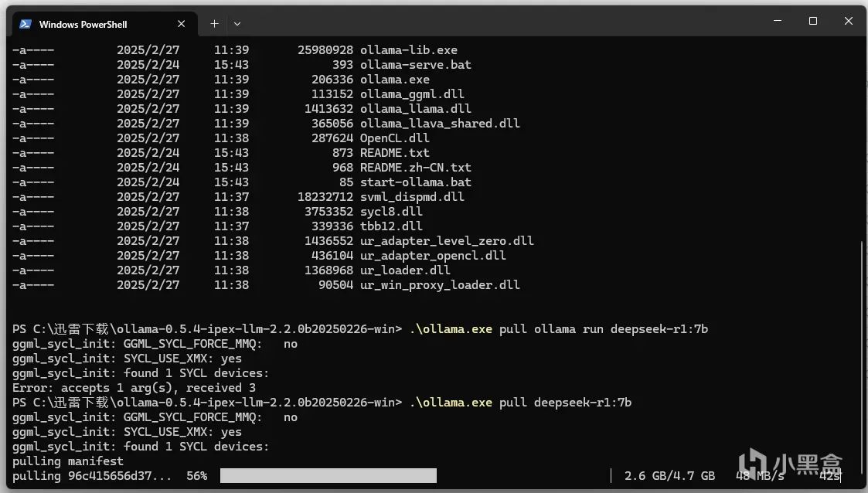Click file name start-ollama.bat

click(415, 182)
